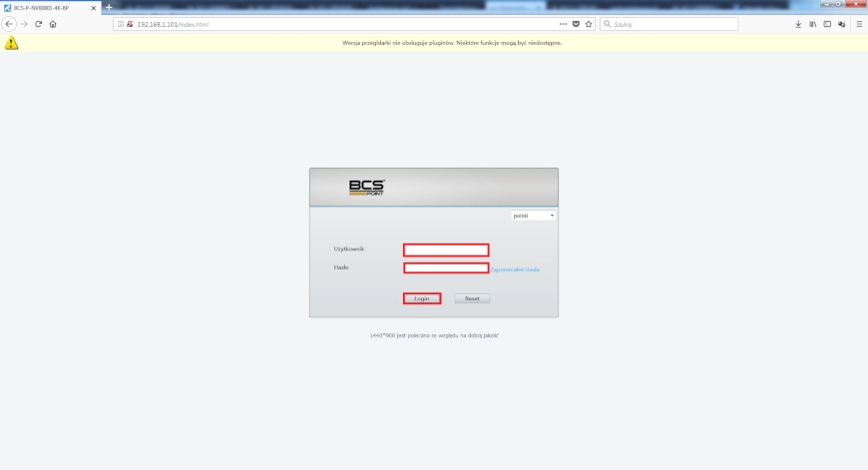Click the Użytkownik username field
The width and height of the screenshot is (868, 470).
coord(446,249)
